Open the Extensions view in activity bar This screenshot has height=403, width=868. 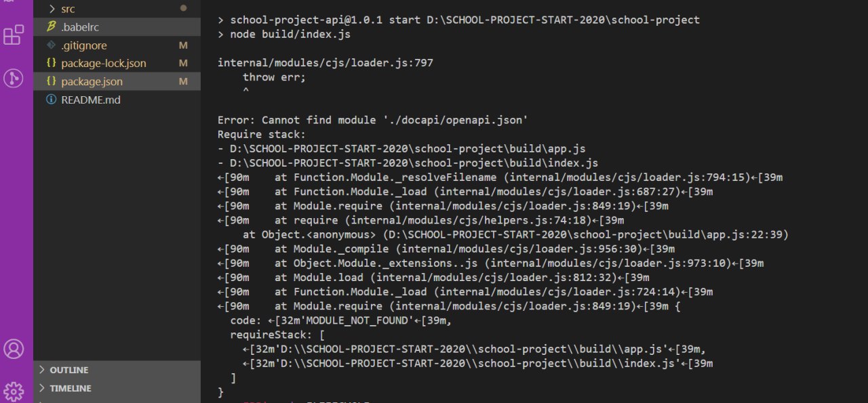click(14, 35)
